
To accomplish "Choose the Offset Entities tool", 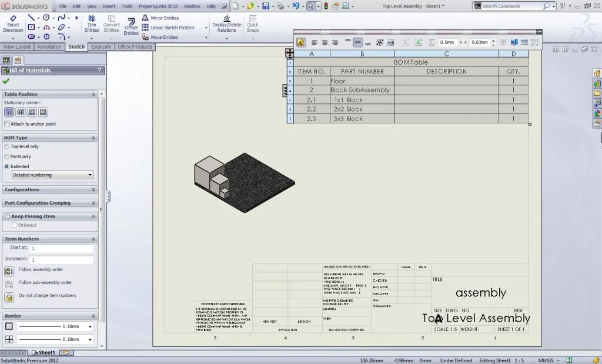I will click(x=131, y=24).
